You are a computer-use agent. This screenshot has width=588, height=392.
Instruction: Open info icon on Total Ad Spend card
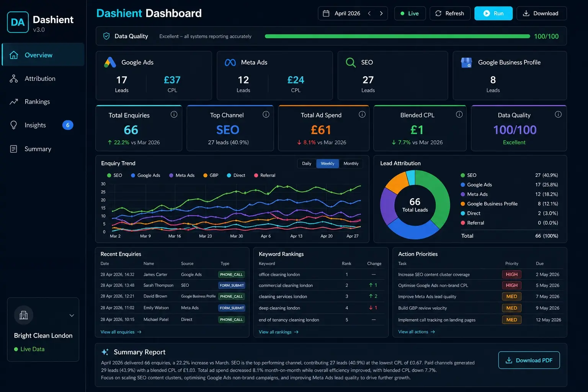[362, 114]
